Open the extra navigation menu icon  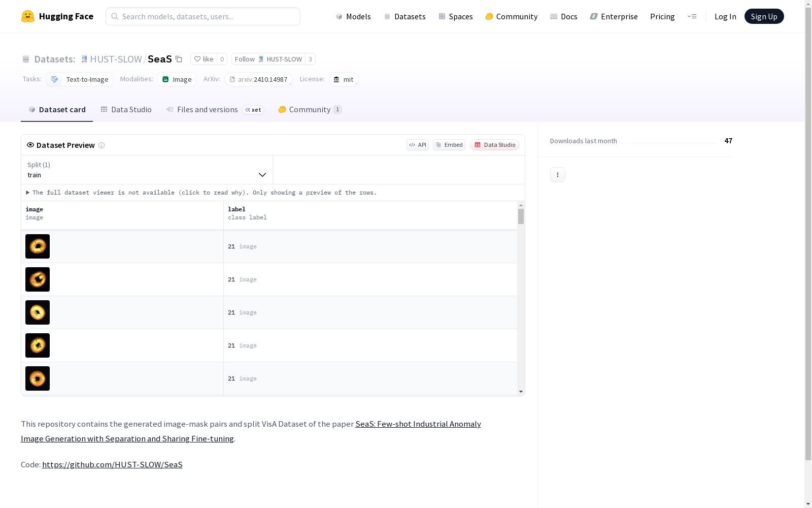tap(692, 16)
